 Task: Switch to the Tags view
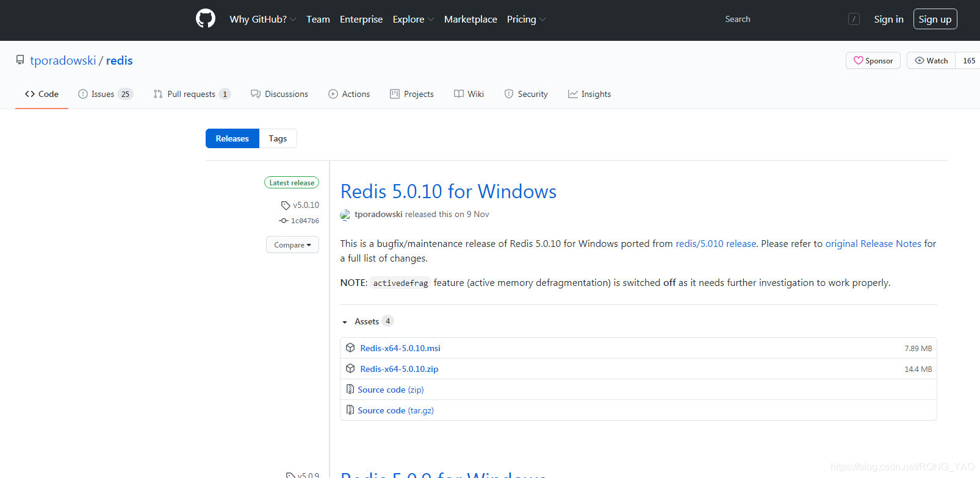click(x=278, y=138)
